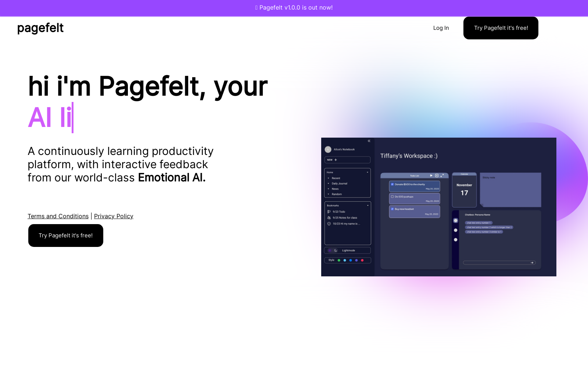Open the Log In page
Screen dimensions: 588x368
(x=441, y=28)
